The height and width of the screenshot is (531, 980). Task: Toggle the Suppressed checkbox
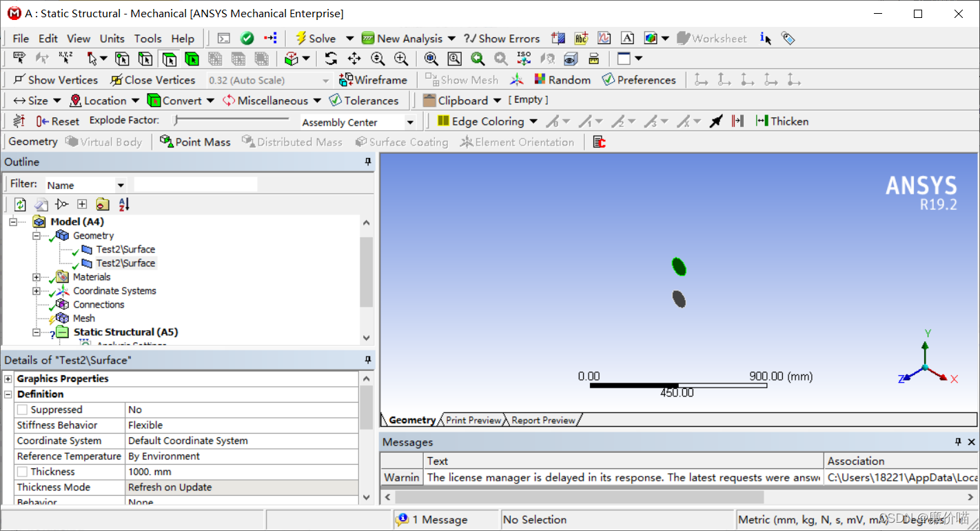23,410
